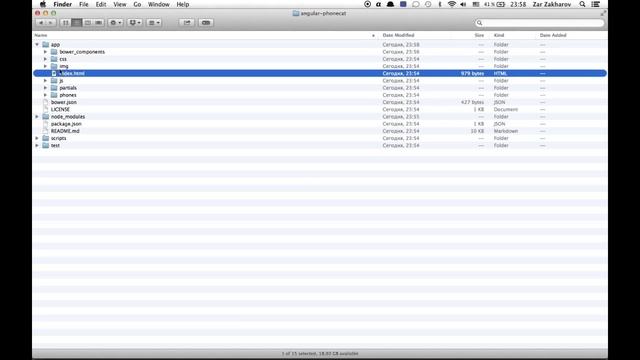
Task: Click the volume icon in the menu bar
Action: [463, 4]
